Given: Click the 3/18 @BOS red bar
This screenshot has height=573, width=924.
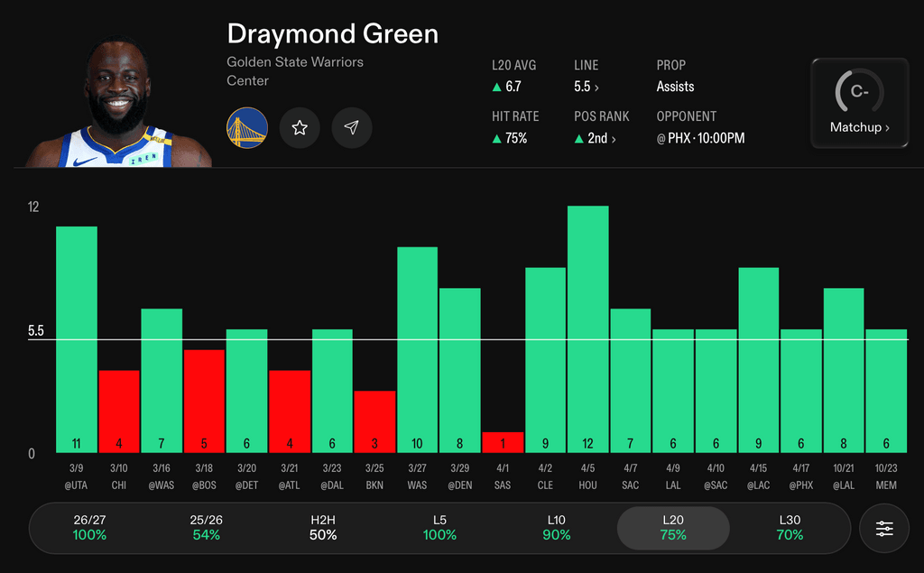Looking at the screenshot, I should pos(204,402).
